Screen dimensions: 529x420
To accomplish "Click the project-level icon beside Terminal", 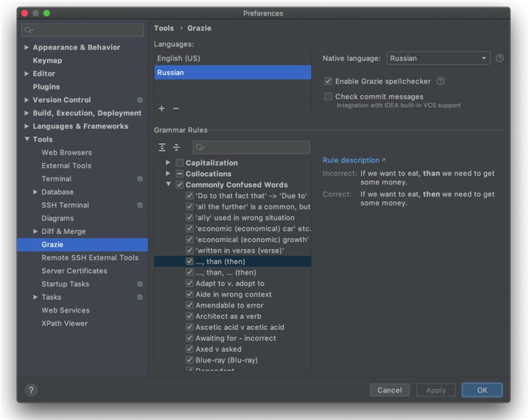I will tap(140, 179).
